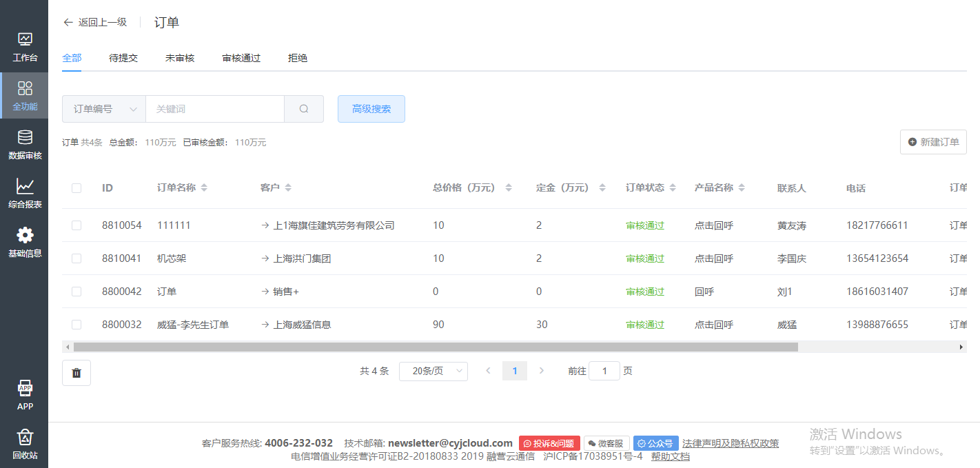Open 基础信息 gear icon in sidebar

[25, 236]
